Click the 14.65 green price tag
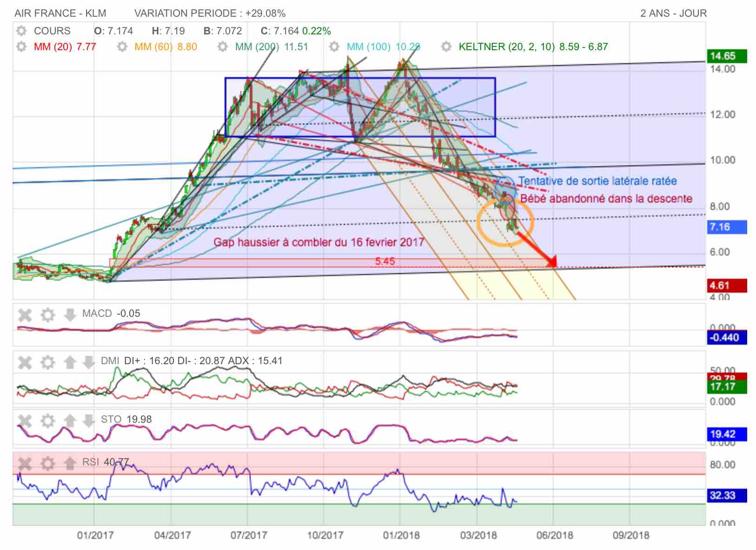The width and height of the screenshot is (756, 550). click(x=726, y=56)
